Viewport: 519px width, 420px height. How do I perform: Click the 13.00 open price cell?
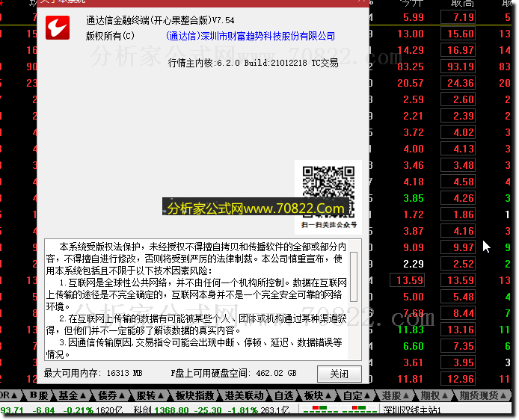tap(411, 34)
